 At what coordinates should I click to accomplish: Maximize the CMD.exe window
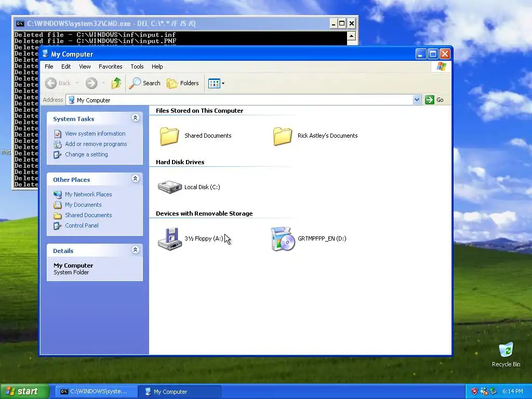pyautogui.click(x=342, y=23)
